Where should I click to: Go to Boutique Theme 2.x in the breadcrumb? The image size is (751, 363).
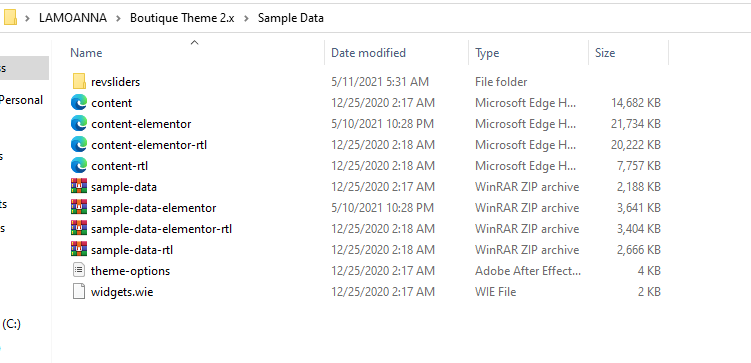pyautogui.click(x=182, y=18)
